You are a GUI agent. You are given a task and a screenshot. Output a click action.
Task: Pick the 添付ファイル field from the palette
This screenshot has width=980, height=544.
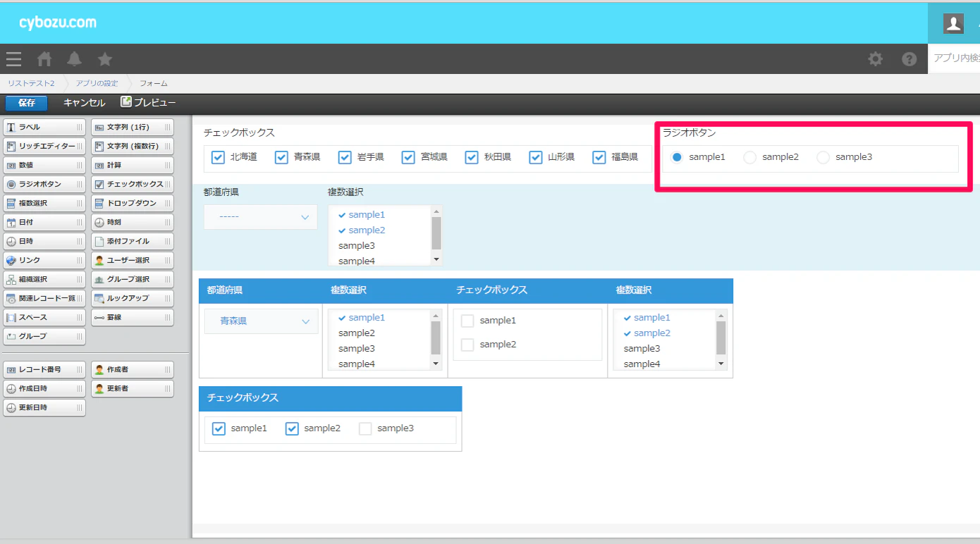pyautogui.click(x=133, y=241)
